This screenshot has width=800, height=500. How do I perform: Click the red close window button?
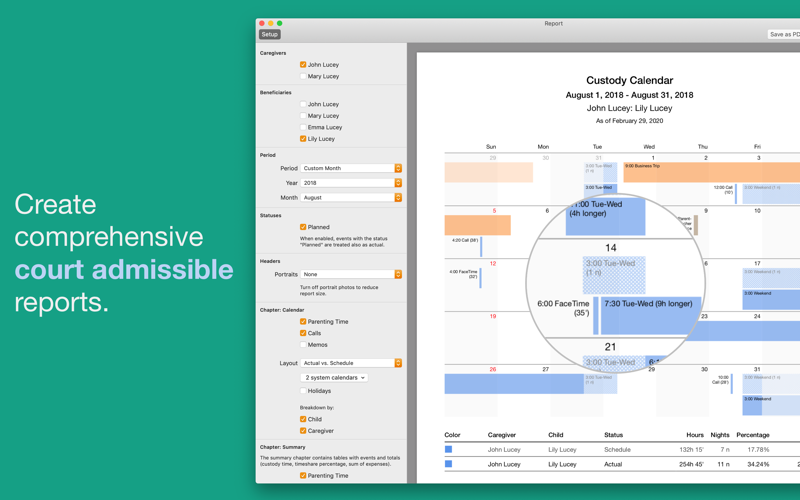point(262,23)
